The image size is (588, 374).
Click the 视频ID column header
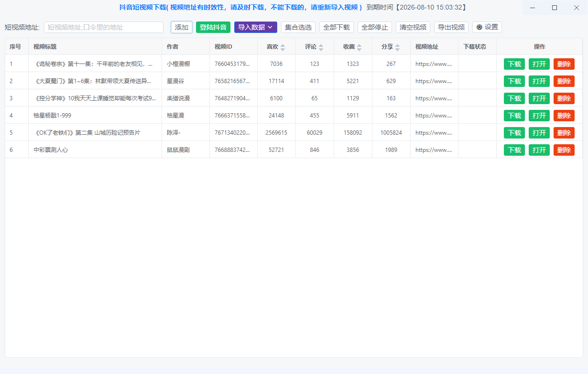[223, 47]
